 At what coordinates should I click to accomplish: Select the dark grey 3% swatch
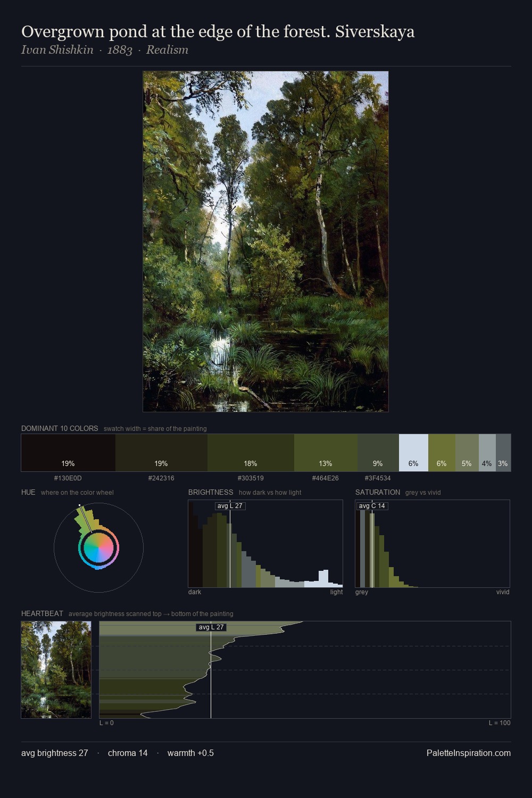coord(503,453)
